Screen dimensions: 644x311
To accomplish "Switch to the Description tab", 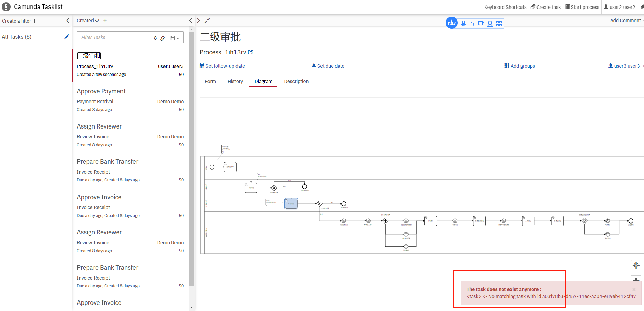I will click(x=296, y=81).
